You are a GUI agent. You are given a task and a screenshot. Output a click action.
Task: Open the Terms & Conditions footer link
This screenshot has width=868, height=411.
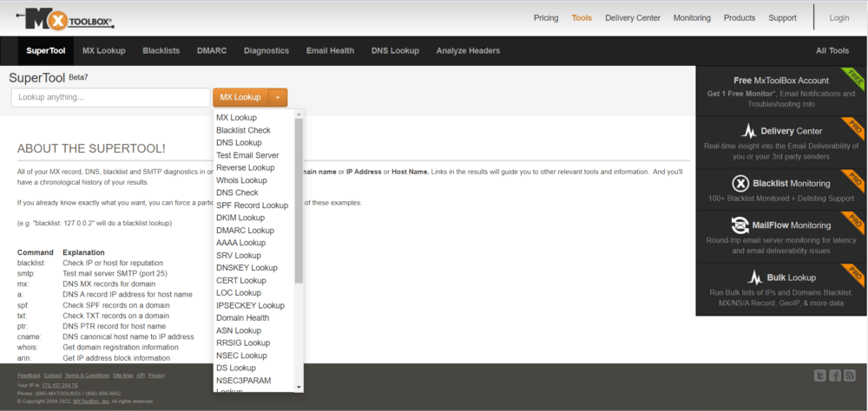(x=87, y=375)
